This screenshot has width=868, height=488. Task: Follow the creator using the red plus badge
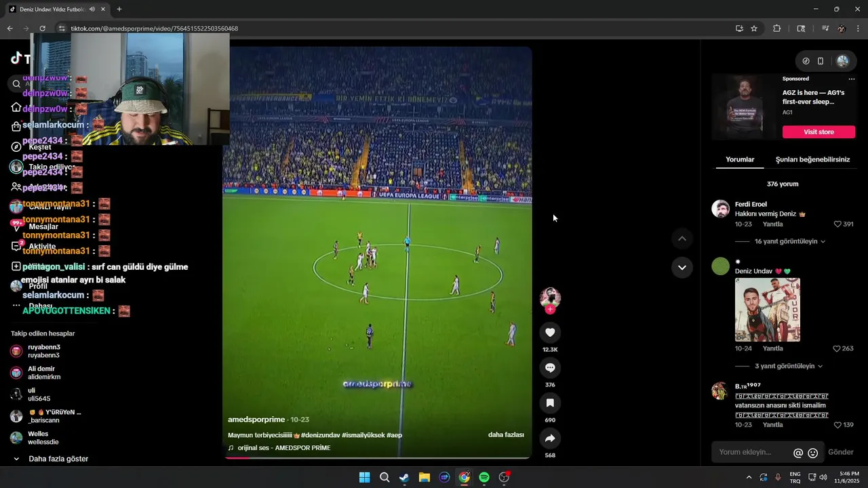[x=550, y=309]
